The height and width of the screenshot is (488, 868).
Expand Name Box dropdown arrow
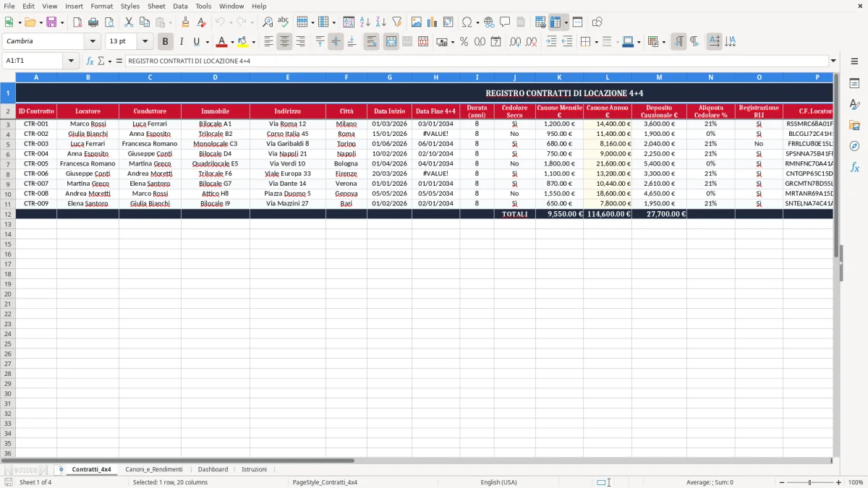tap(71, 61)
